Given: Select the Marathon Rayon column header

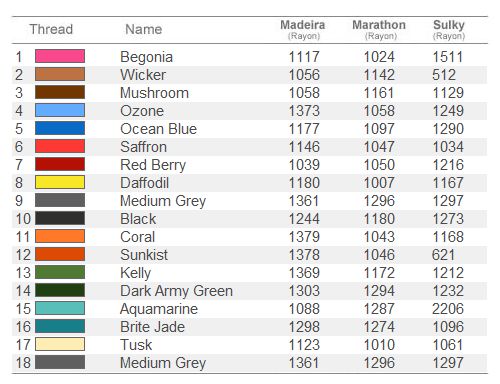Looking at the screenshot, I should (379, 30).
